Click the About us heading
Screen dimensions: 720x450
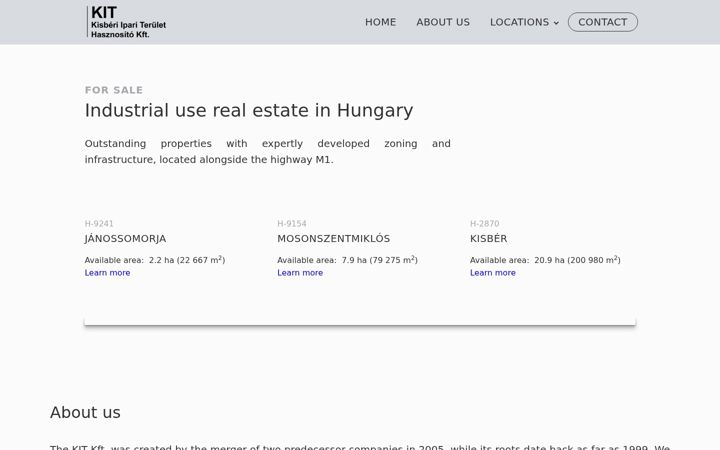[85, 412]
